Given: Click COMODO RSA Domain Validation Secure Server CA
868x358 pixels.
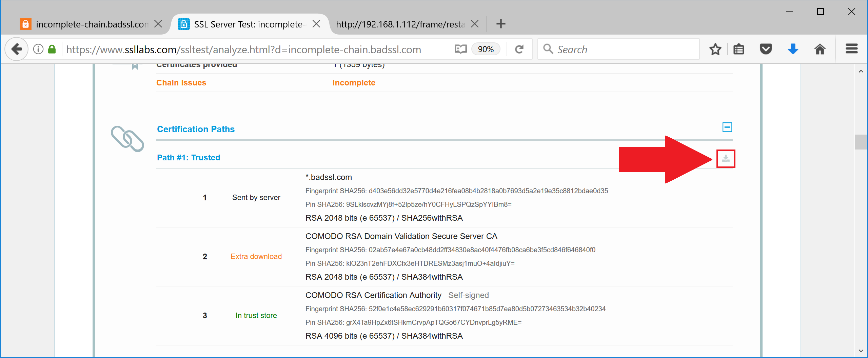Looking at the screenshot, I should (401, 236).
